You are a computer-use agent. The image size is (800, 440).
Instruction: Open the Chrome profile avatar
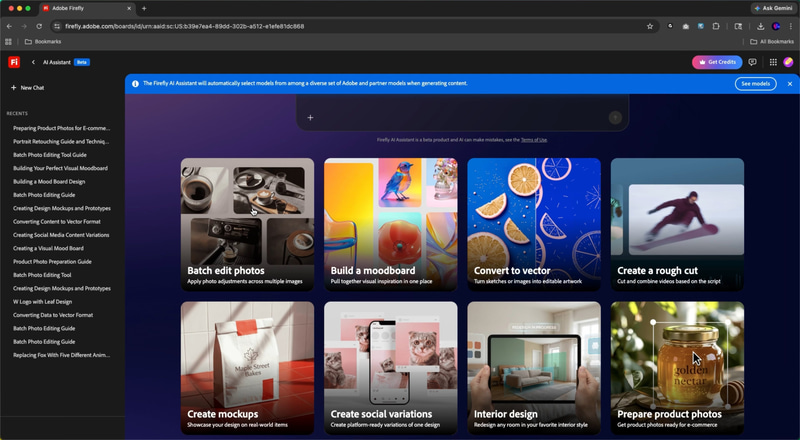click(776, 27)
